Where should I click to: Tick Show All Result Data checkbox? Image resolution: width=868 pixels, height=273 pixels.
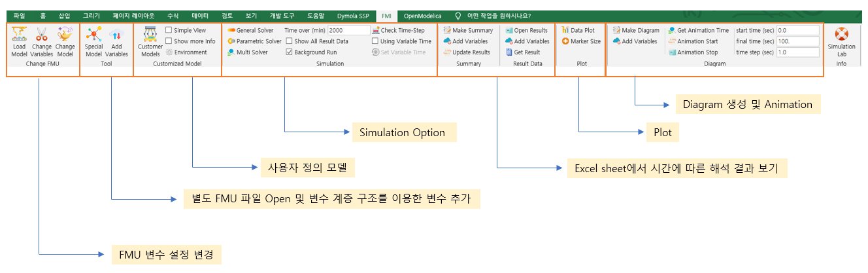tap(289, 41)
